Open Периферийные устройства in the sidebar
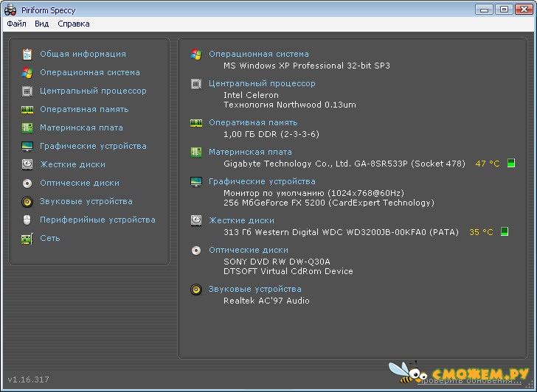This screenshot has width=537, height=392. click(97, 220)
